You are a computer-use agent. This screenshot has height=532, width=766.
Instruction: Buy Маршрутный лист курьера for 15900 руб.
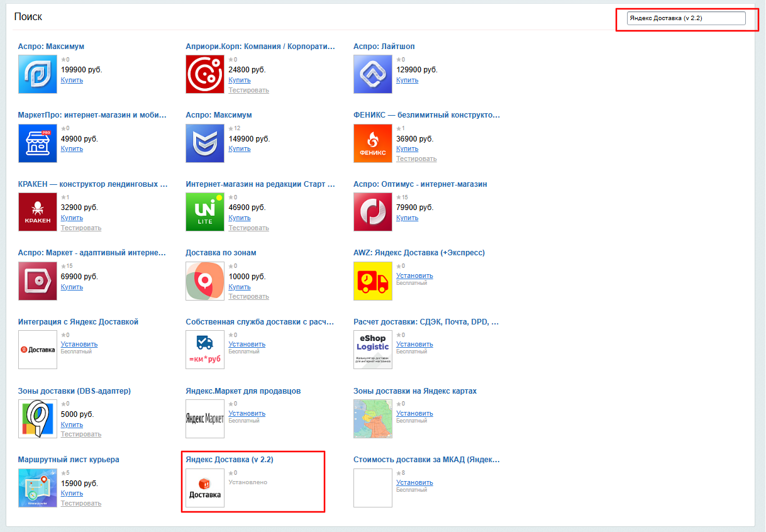(72, 493)
